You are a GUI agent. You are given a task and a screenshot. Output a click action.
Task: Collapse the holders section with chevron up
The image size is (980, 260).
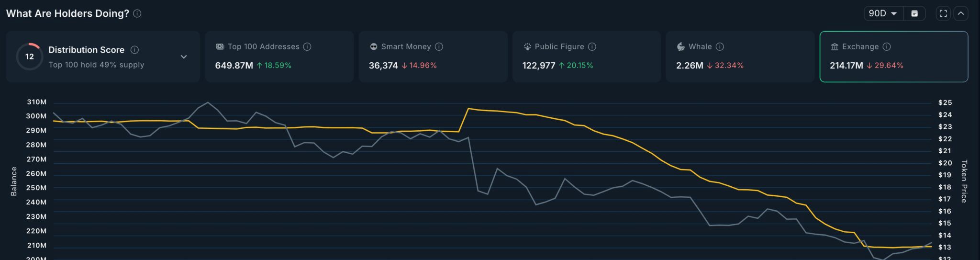point(960,13)
